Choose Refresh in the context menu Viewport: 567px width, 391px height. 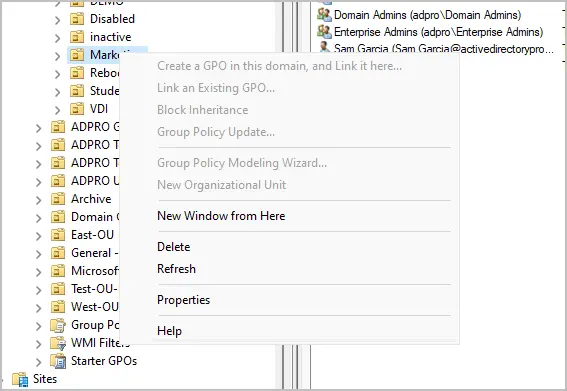click(x=176, y=269)
